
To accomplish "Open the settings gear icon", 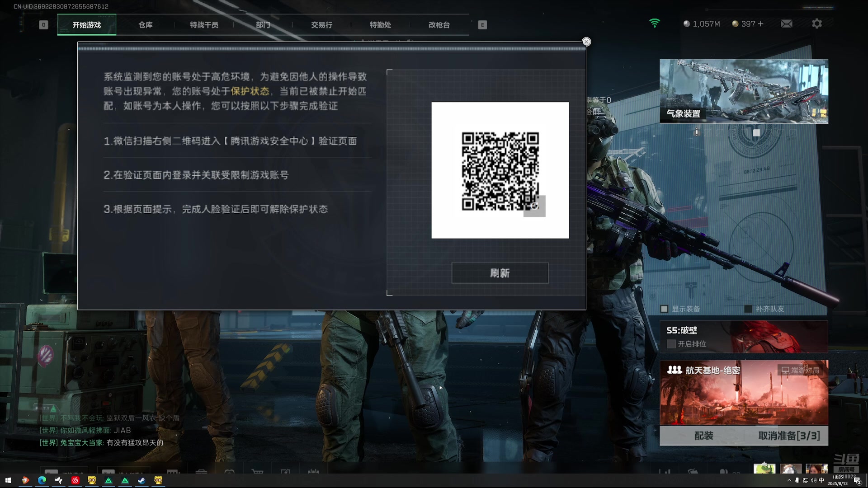I will click(817, 23).
